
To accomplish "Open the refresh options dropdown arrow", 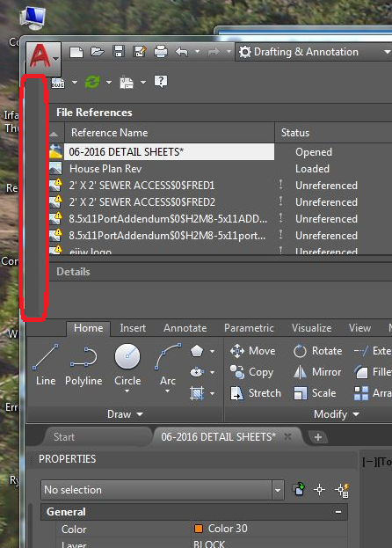I will tap(109, 83).
